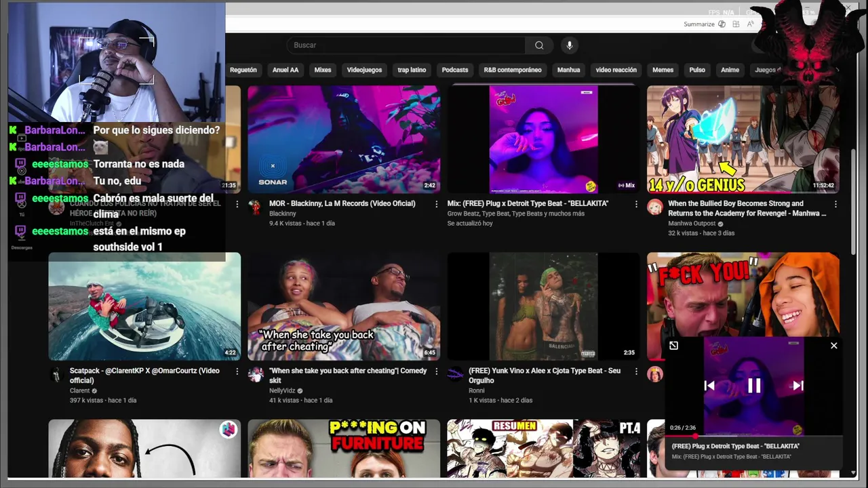Viewport: 868px width, 488px height.
Task: Select the Videojuegos filter chip
Action: click(364, 70)
